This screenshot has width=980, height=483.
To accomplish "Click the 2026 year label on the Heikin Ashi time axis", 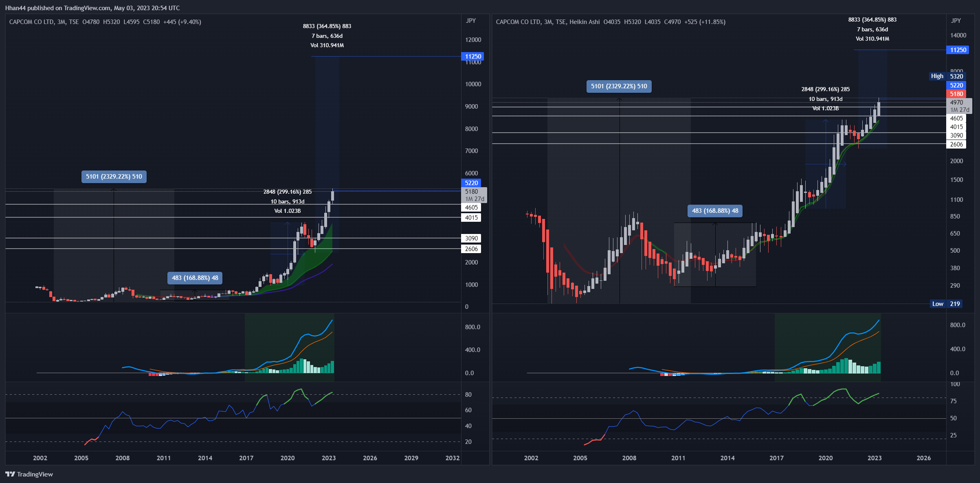I will [x=923, y=458].
